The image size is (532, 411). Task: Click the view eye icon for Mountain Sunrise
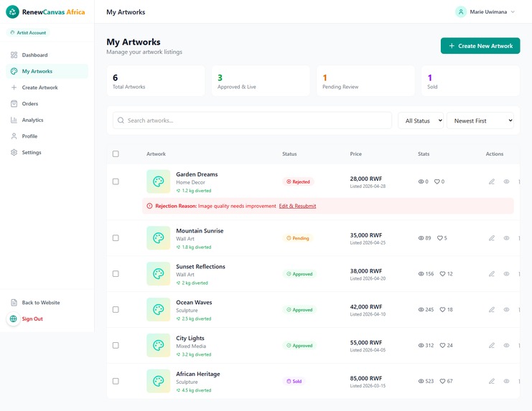[x=506, y=238]
